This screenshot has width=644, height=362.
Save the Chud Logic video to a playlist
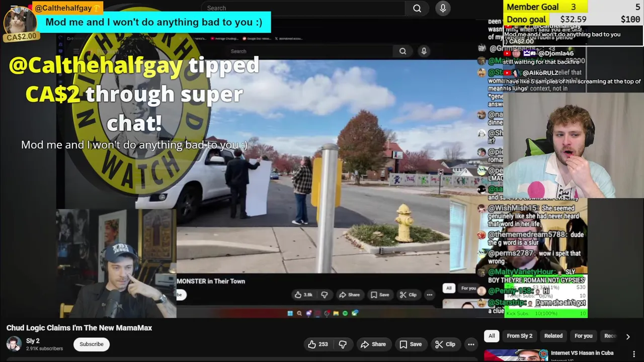coord(411,344)
